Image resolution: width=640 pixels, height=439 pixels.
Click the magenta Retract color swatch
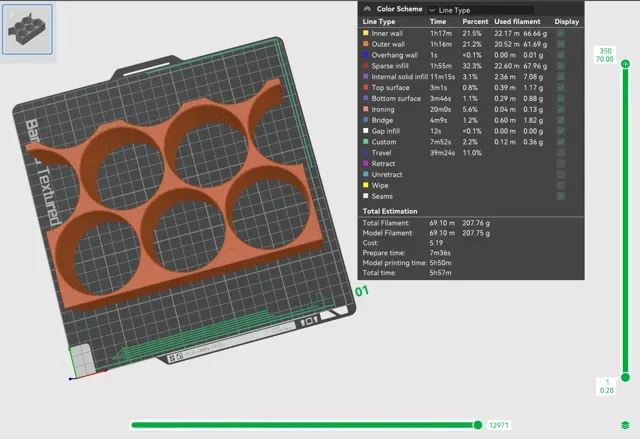point(366,163)
